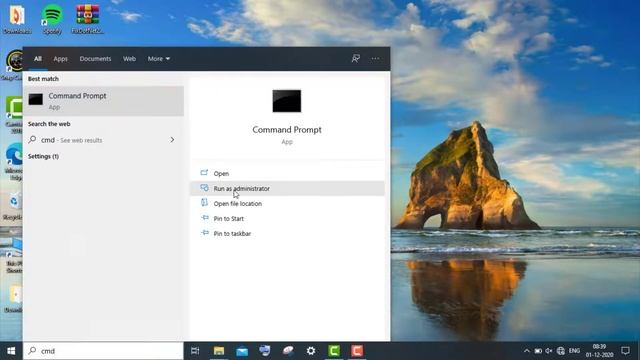The height and width of the screenshot is (360, 640).
Task: Open the search feedback icon
Action: [x=356, y=59]
